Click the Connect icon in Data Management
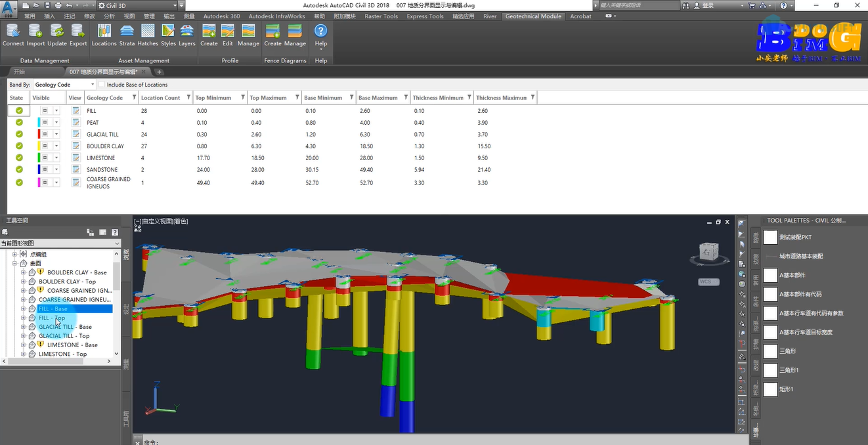This screenshot has width=868, height=445. (13, 35)
